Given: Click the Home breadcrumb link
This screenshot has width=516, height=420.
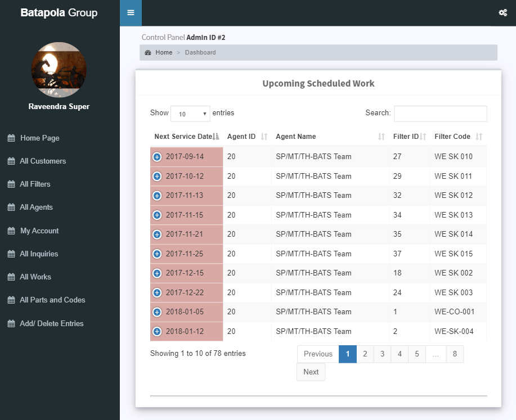Looking at the screenshot, I should click(164, 52).
